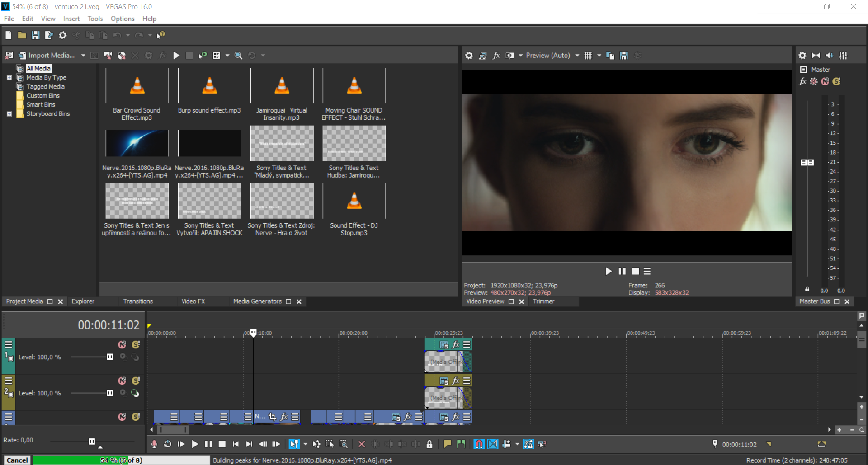Toggle Automatic Crossfades icon
Viewport: 868px width, 465px height.
point(493,444)
